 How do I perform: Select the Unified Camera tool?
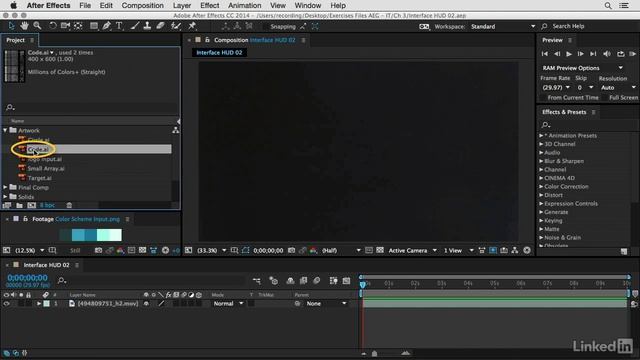65,26
